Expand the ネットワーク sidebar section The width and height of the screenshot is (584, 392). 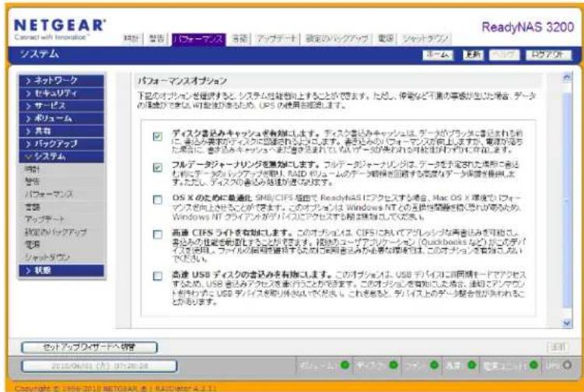click(x=61, y=80)
